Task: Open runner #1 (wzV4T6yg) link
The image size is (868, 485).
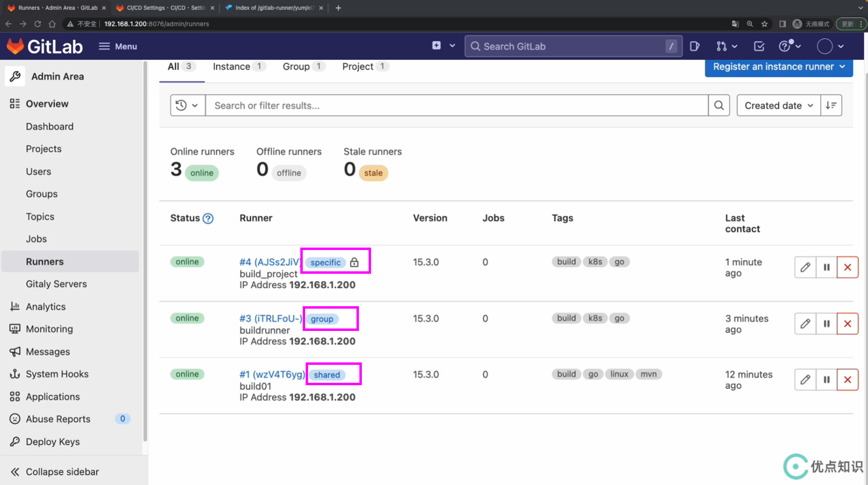Action: point(272,375)
